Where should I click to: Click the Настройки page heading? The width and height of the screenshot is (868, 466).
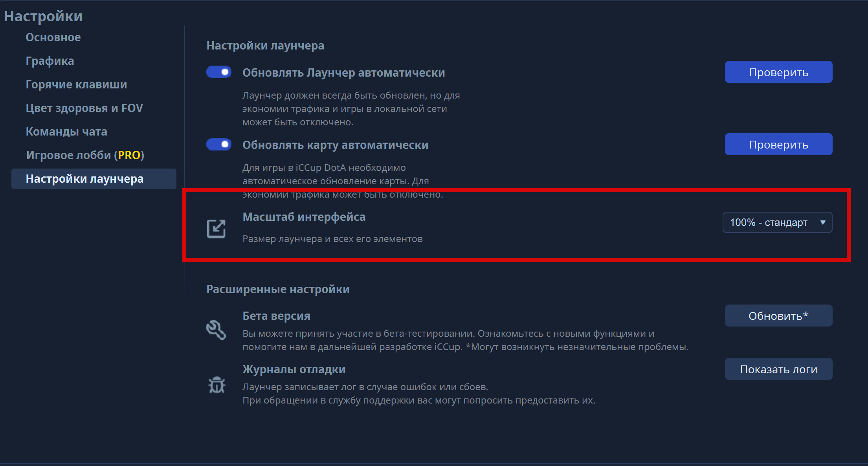click(x=43, y=16)
